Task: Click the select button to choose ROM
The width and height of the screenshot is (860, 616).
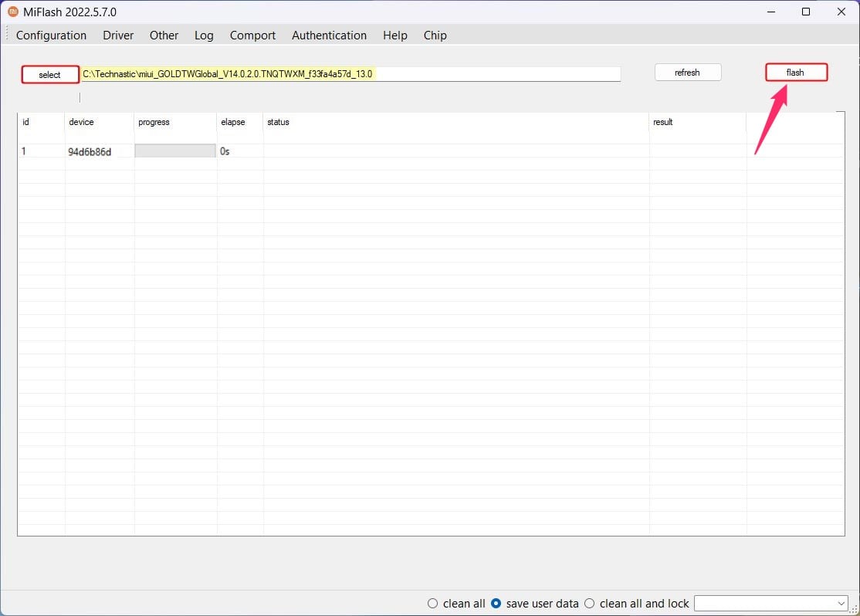Action: tap(50, 75)
